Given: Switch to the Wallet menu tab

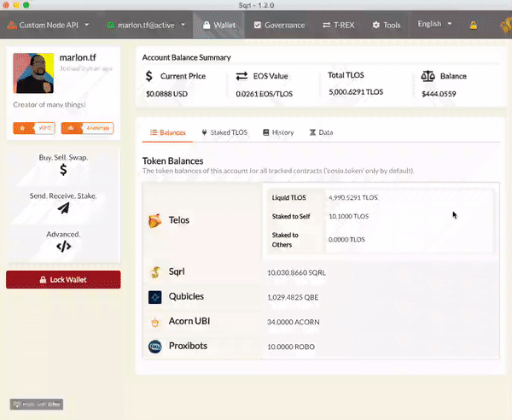Looking at the screenshot, I should [x=218, y=25].
